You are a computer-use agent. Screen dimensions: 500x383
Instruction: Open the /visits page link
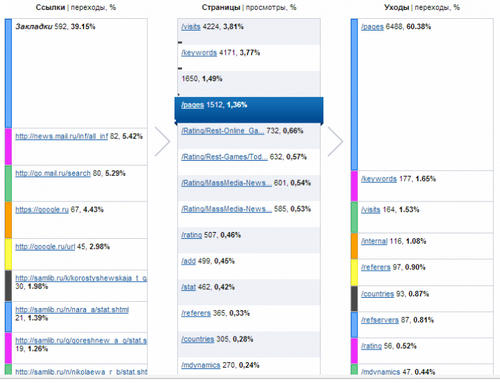191,27
